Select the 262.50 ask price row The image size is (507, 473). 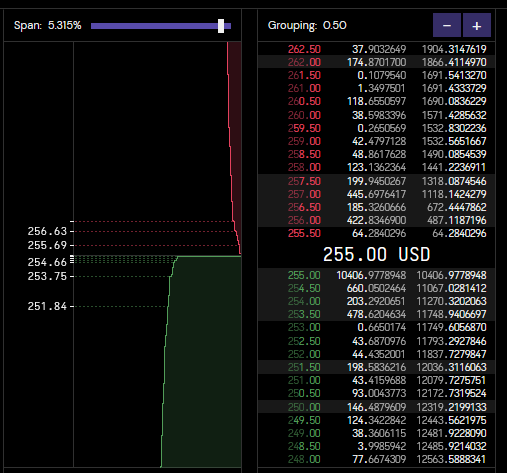[376, 49]
